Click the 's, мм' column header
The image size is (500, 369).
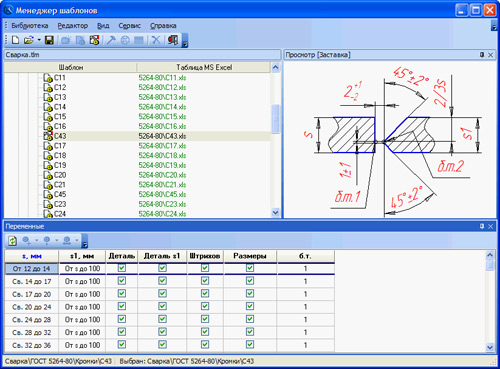[x=32, y=256]
